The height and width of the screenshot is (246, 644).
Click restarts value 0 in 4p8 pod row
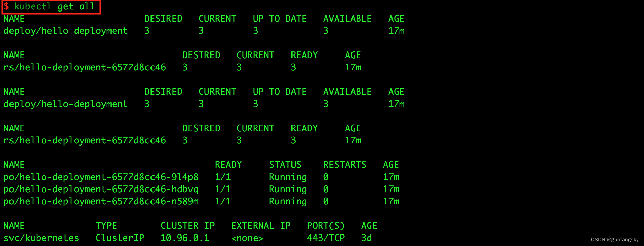point(326,177)
